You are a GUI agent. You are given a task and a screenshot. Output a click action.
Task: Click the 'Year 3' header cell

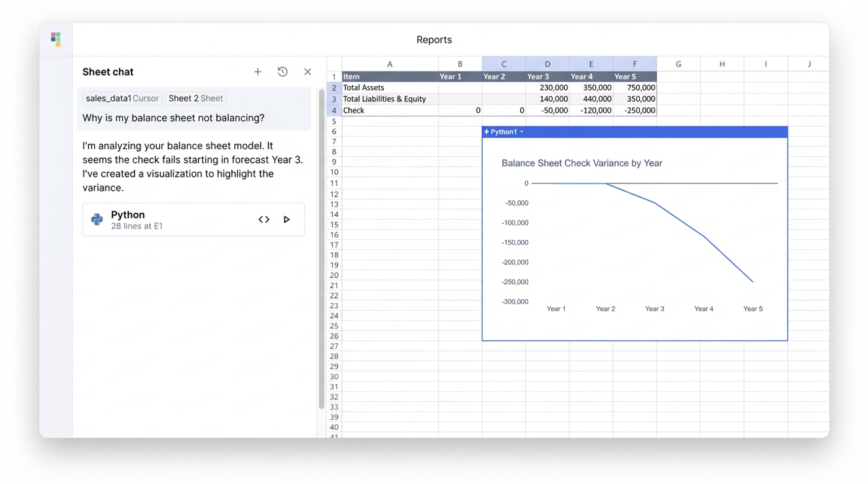pyautogui.click(x=547, y=77)
